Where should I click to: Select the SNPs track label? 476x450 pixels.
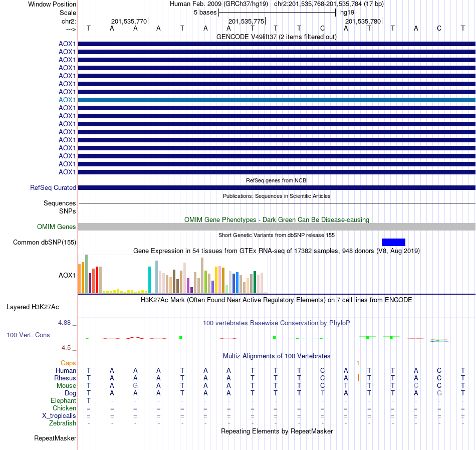point(68,211)
